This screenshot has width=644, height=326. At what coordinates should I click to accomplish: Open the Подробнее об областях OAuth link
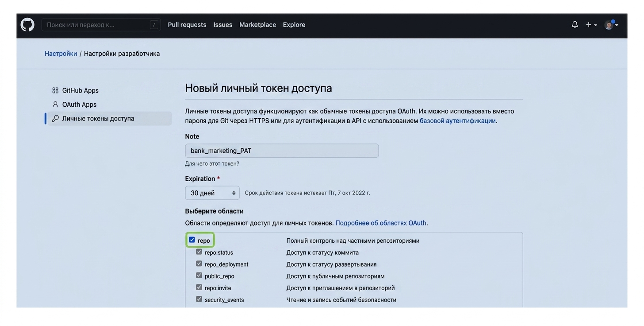click(381, 223)
